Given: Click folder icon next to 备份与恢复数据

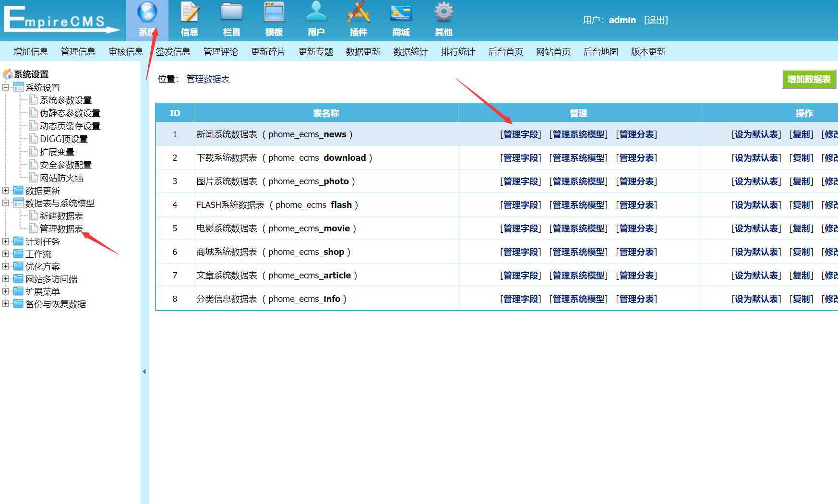Looking at the screenshot, I should [x=18, y=303].
